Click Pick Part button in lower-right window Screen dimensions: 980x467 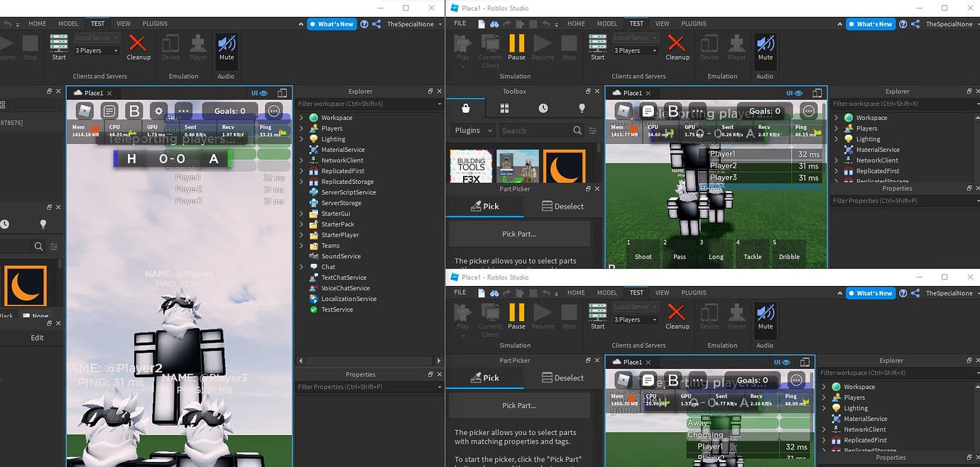pos(519,405)
